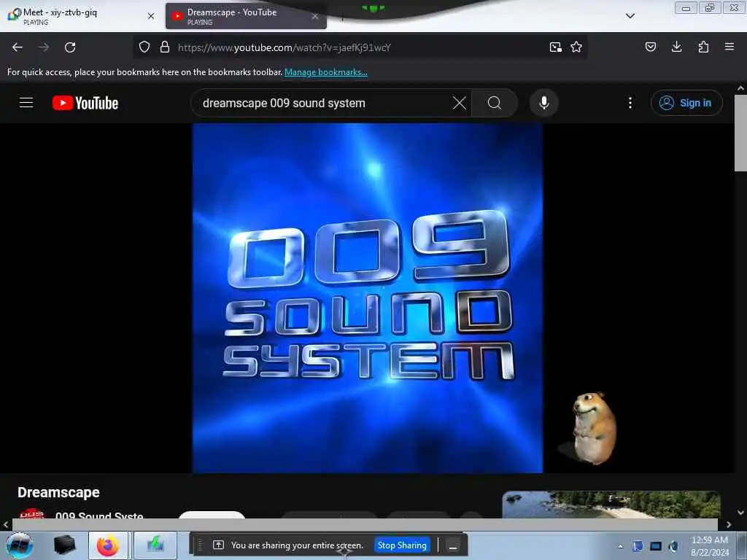Show hidden system tray icons
The width and height of the screenshot is (747, 560).
click(x=620, y=546)
